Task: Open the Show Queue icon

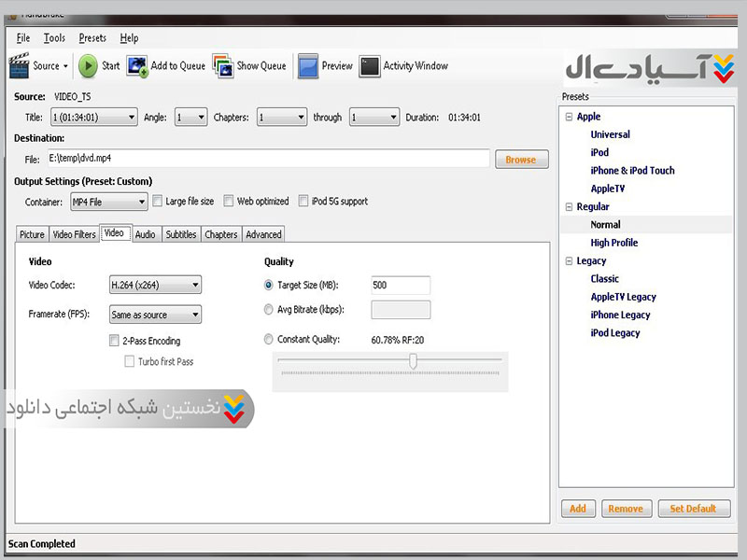Action: coord(222,66)
